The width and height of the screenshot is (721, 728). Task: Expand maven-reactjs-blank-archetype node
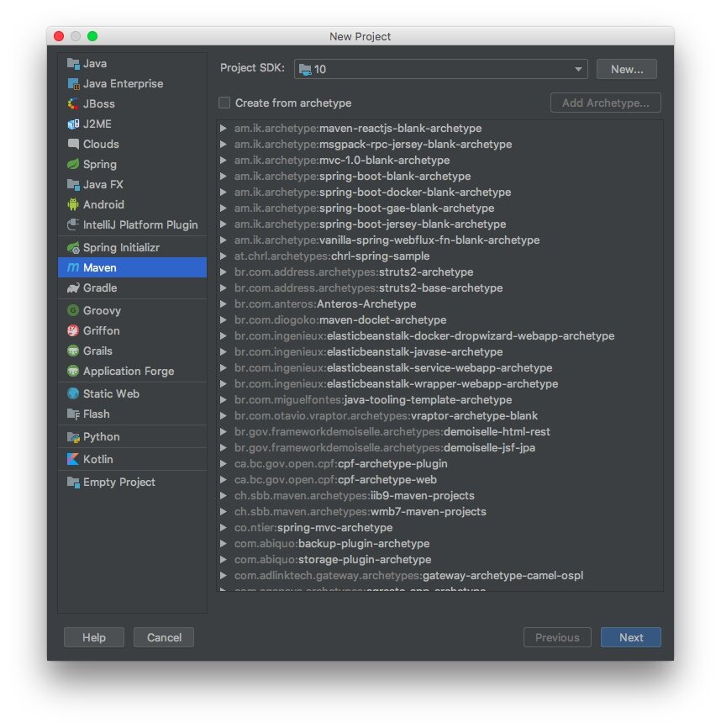click(x=224, y=128)
